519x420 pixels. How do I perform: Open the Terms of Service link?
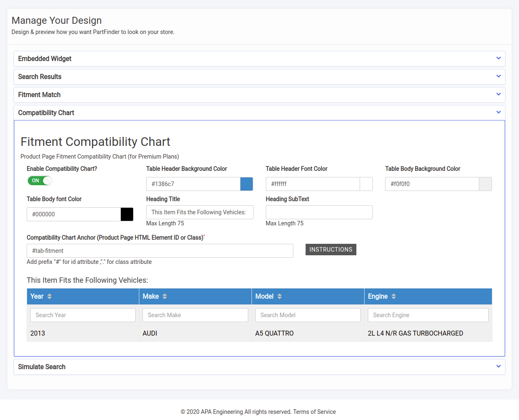[315, 412]
